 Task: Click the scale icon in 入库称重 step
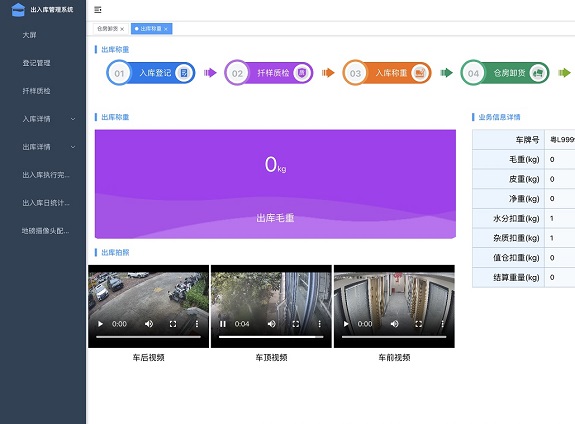[420, 73]
